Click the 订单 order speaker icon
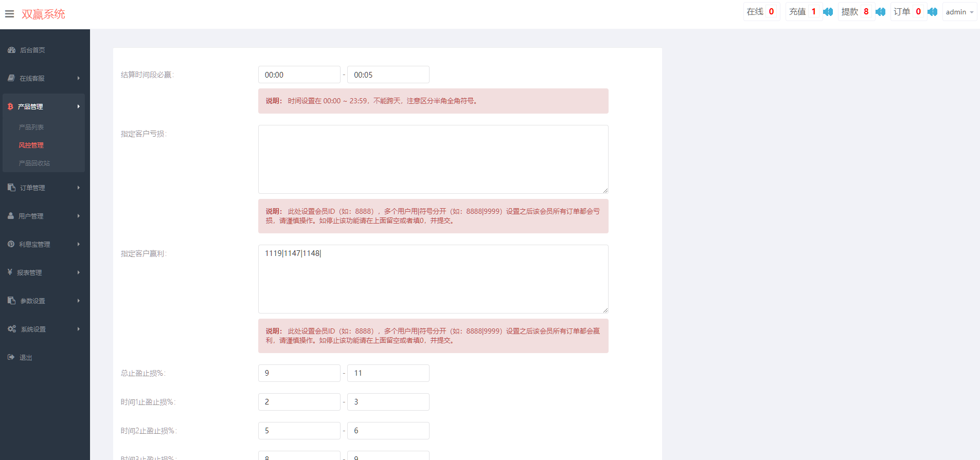Viewport: 980px width, 460px height. [x=932, y=12]
